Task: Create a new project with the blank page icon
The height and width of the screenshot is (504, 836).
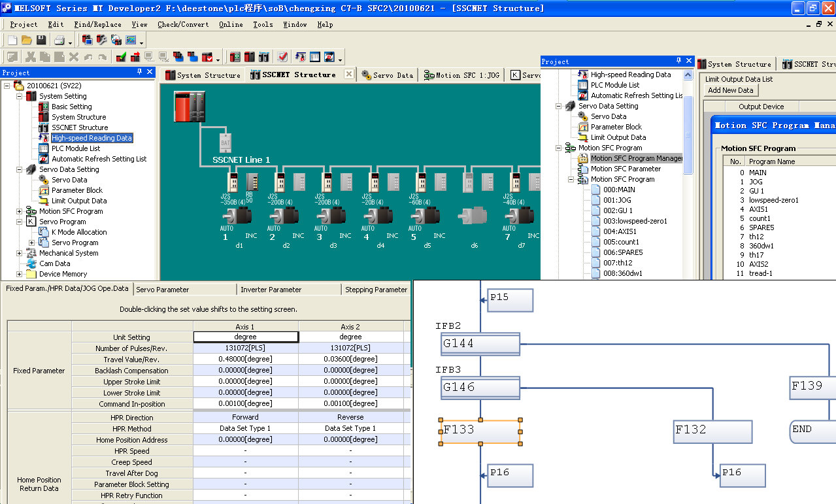Action: click(12, 41)
